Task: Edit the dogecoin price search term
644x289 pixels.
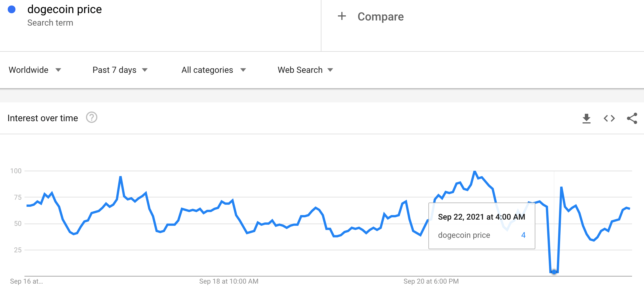Action: pyautogui.click(x=65, y=9)
